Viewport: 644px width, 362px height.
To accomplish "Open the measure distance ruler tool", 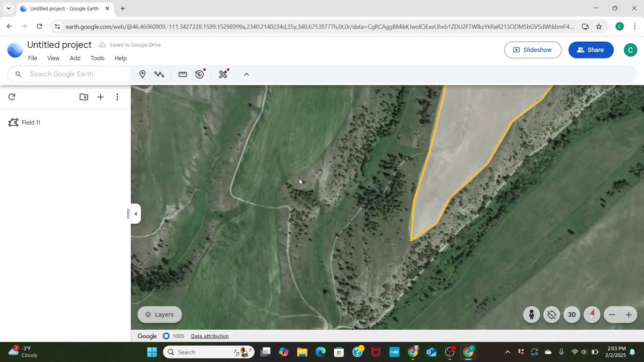I will [183, 74].
